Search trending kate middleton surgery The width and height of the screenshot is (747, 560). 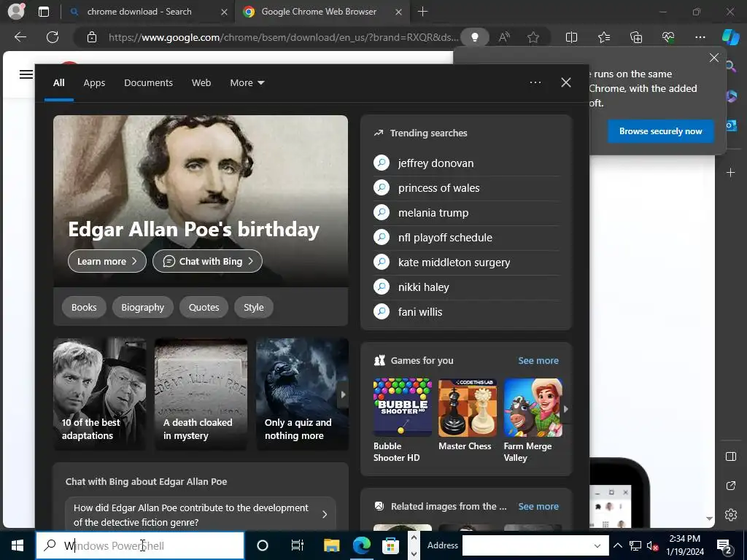click(467, 262)
